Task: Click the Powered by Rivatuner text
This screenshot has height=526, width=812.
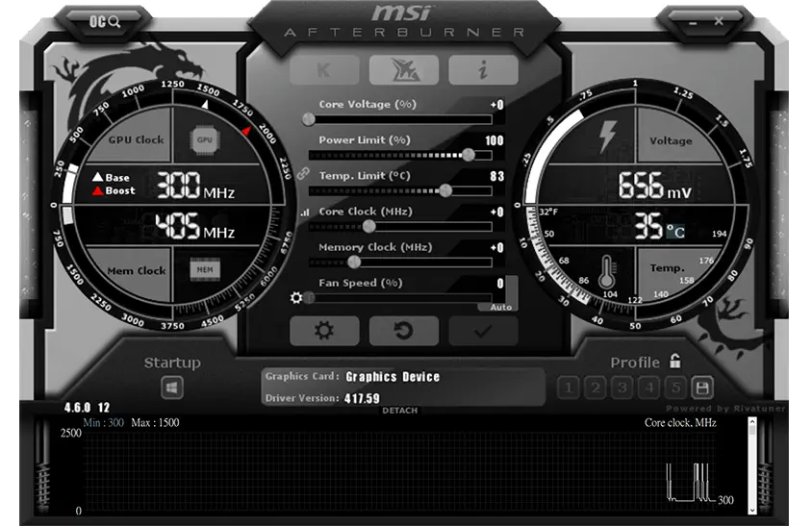Action: click(x=725, y=409)
